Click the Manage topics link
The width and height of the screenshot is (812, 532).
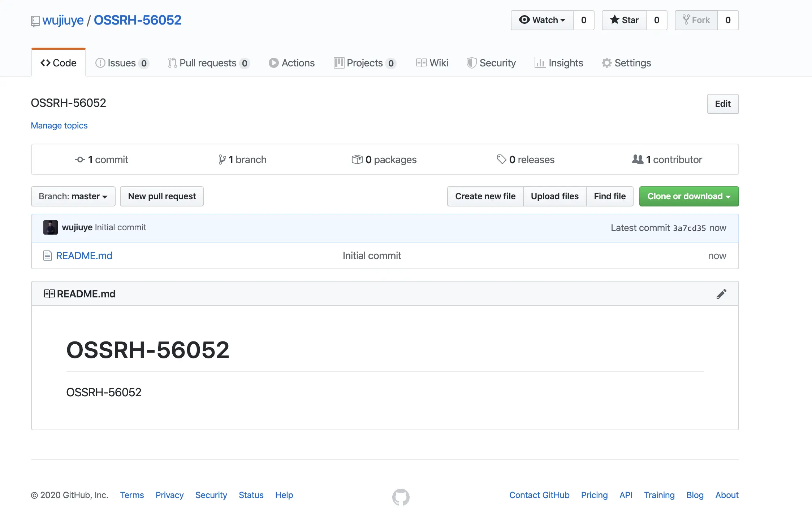[x=59, y=126]
